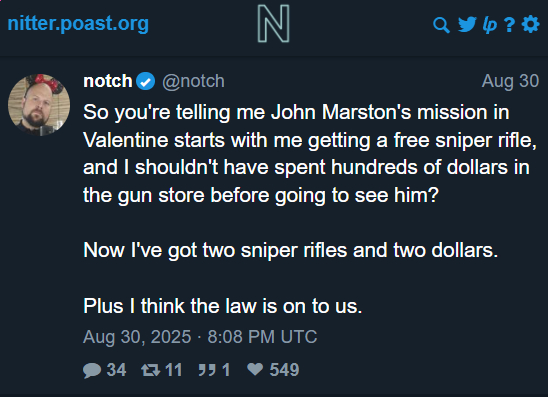
Task: Click the full timestamp Aug 30, 2025
Action: coord(200,337)
